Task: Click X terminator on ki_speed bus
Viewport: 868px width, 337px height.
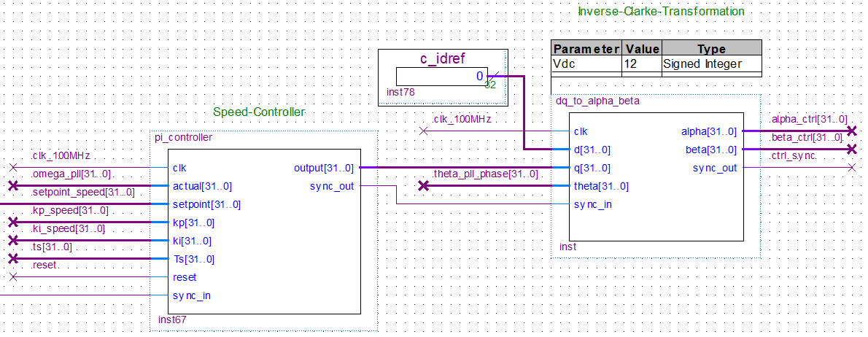Action: pyautogui.click(x=14, y=241)
